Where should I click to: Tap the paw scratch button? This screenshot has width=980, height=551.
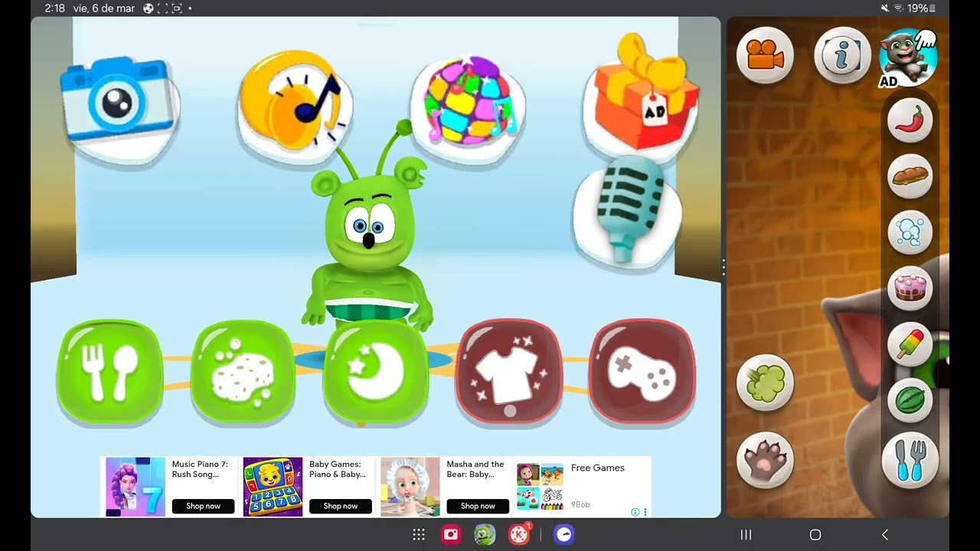coord(765,461)
